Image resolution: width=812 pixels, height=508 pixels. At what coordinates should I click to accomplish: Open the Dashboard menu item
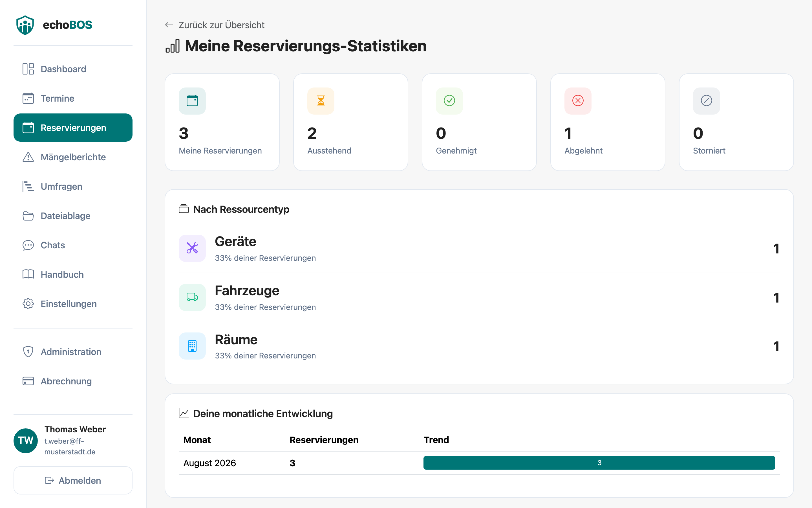point(73,69)
